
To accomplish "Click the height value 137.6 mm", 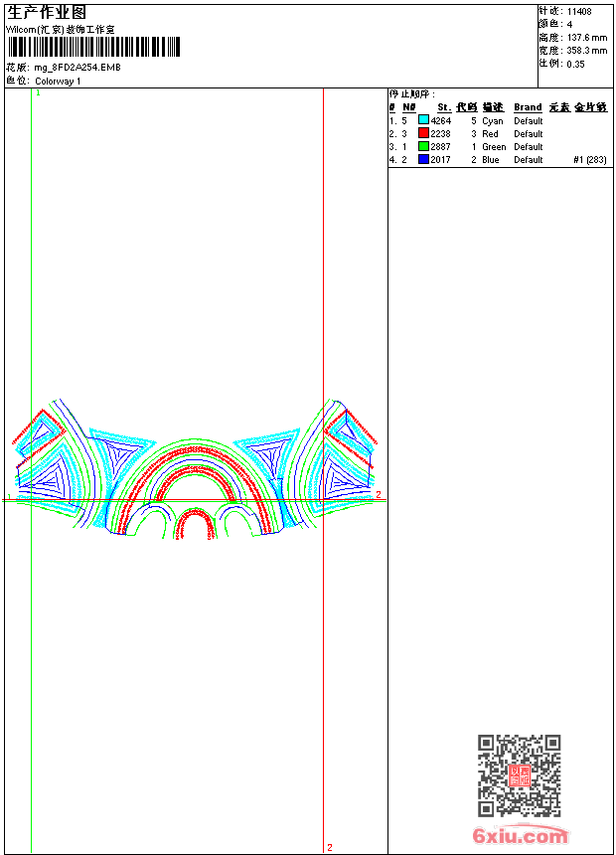I will point(586,38).
